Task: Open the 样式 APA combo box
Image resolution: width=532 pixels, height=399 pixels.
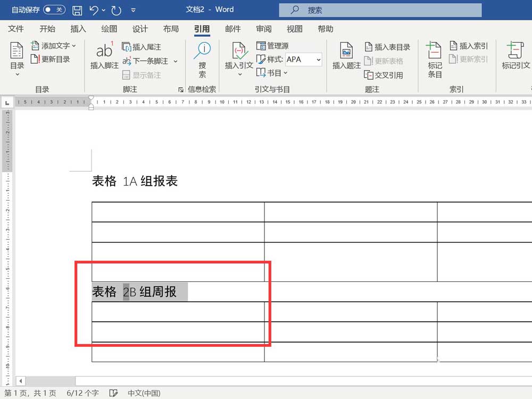Action: tap(304, 60)
